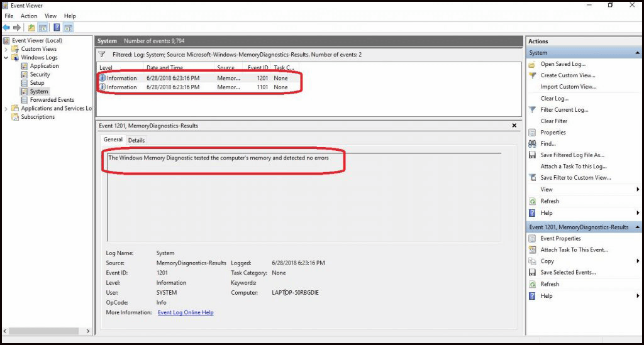This screenshot has height=345, width=644.
Task: Switch to the Details tab
Action: 136,140
